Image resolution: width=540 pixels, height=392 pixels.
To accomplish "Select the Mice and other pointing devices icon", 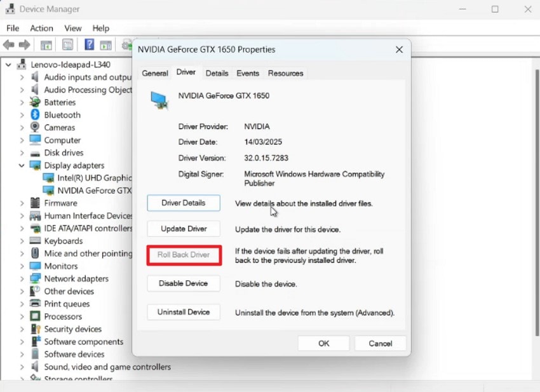I will point(35,253).
